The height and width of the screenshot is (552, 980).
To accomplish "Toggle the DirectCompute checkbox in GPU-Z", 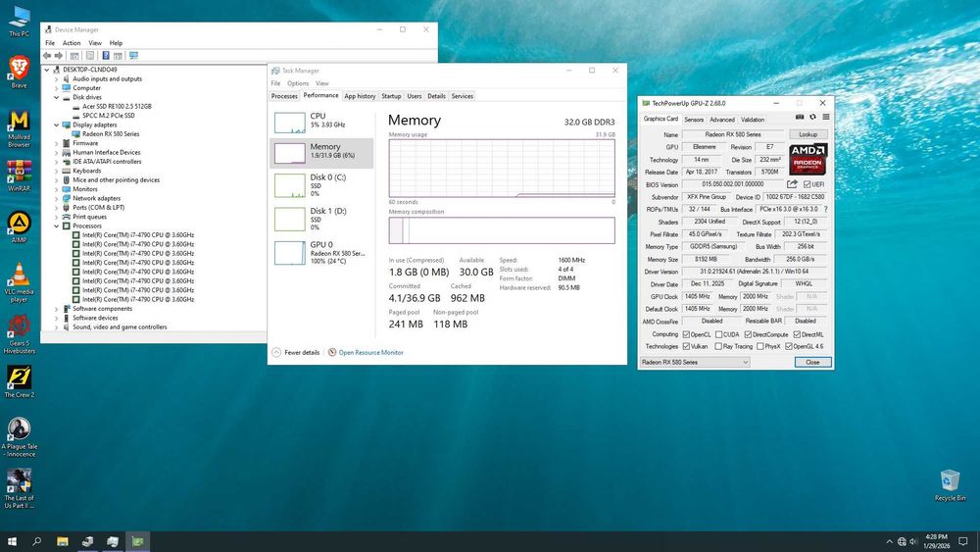I will point(748,334).
